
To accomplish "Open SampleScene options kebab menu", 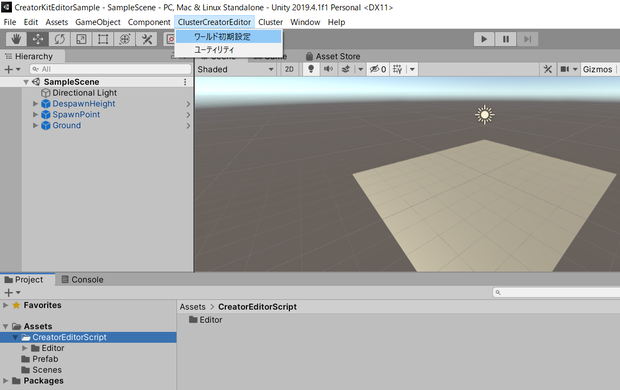I will tap(185, 82).
